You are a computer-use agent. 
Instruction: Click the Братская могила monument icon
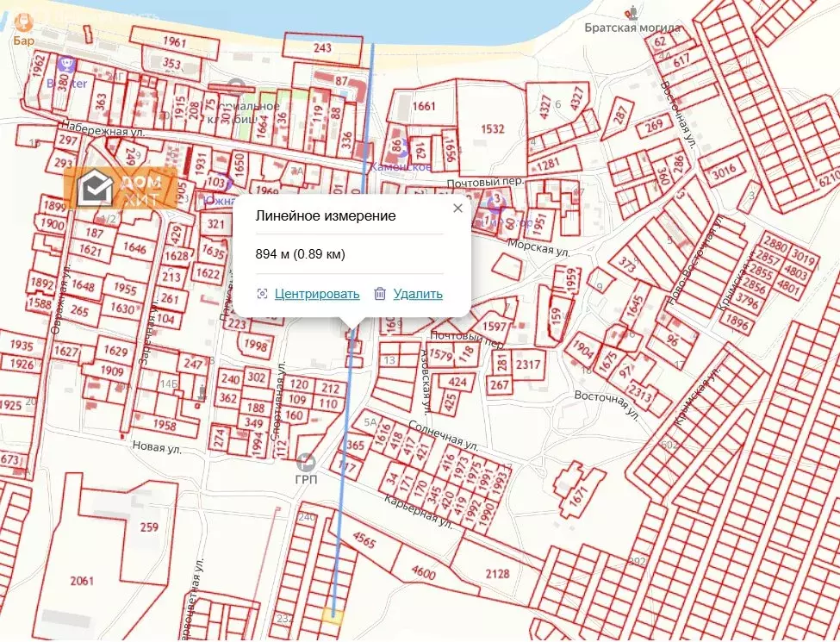coord(632,11)
